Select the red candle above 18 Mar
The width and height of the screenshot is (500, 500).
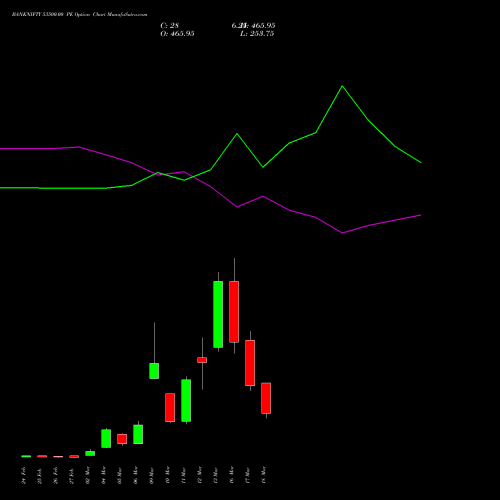(x=266, y=398)
